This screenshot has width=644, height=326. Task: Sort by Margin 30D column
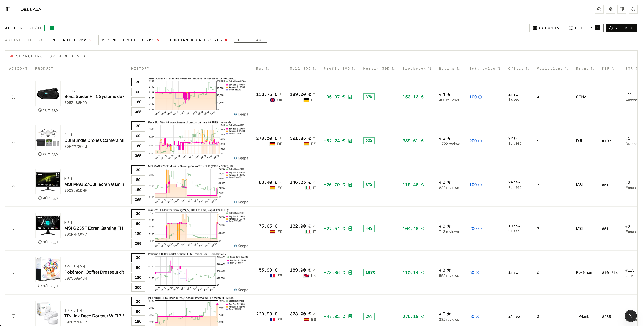pyautogui.click(x=379, y=69)
